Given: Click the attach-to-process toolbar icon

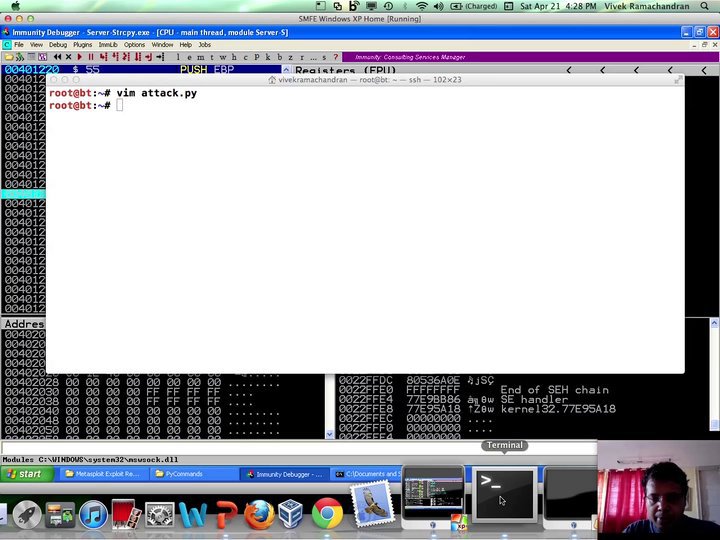Looking at the screenshot, I should point(20,57).
